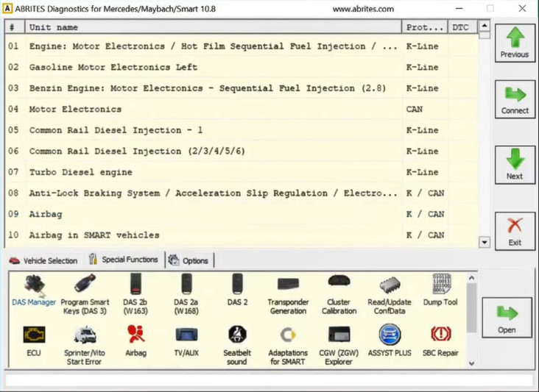This screenshot has height=392, width=539.
Task: Launch CGW (ZGW) Explorer icon
Action: coord(339,346)
